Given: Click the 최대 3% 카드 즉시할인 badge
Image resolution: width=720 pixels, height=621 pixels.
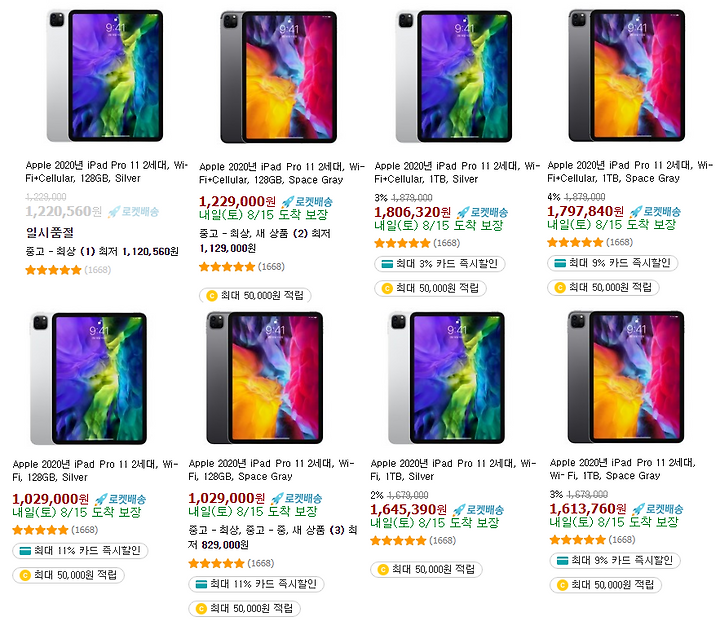Looking at the screenshot, I should (x=439, y=264).
